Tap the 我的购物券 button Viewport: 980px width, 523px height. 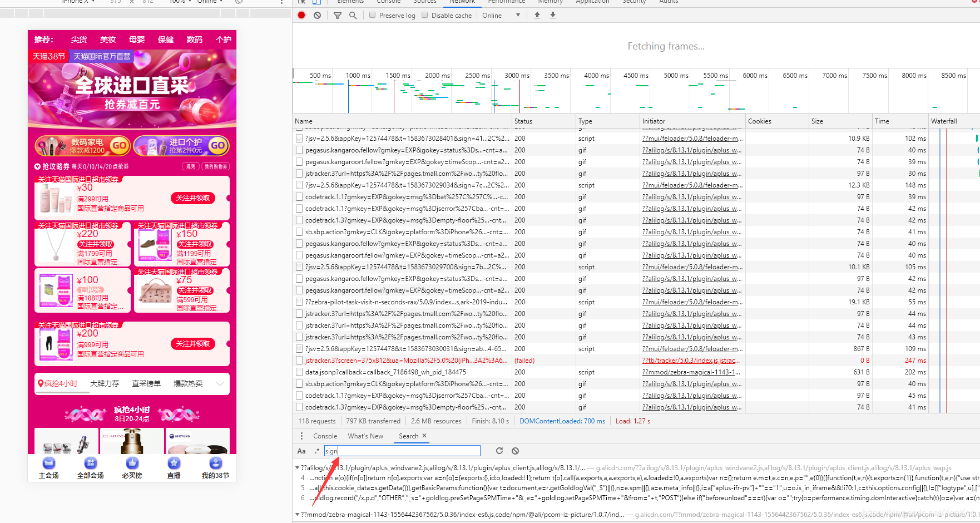coord(216,166)
